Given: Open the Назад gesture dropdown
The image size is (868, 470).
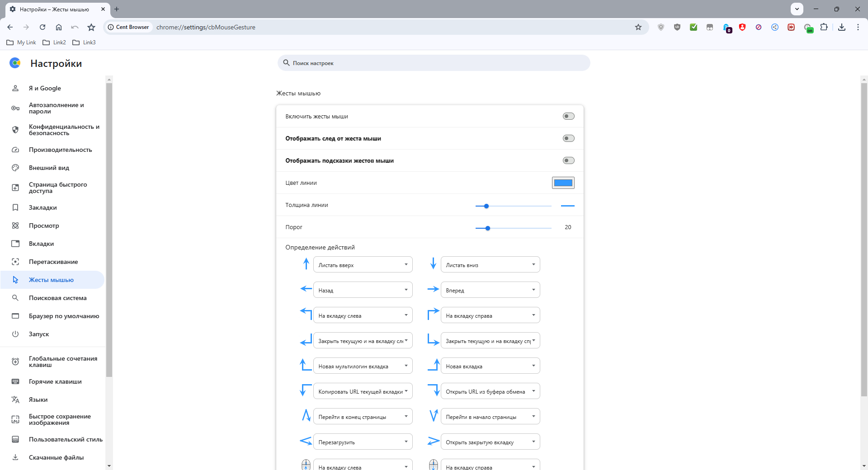Looking at the screenshot, I should (x=363, y=290).
